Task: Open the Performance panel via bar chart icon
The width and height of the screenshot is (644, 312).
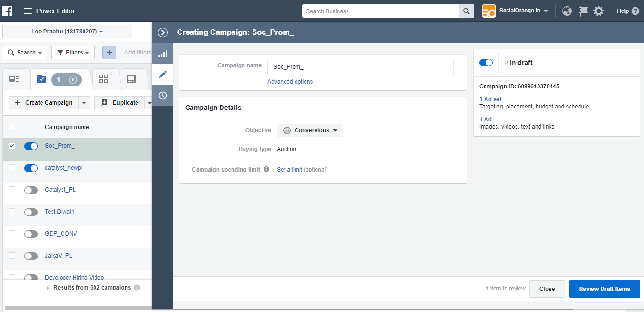Action: [162, 53]
